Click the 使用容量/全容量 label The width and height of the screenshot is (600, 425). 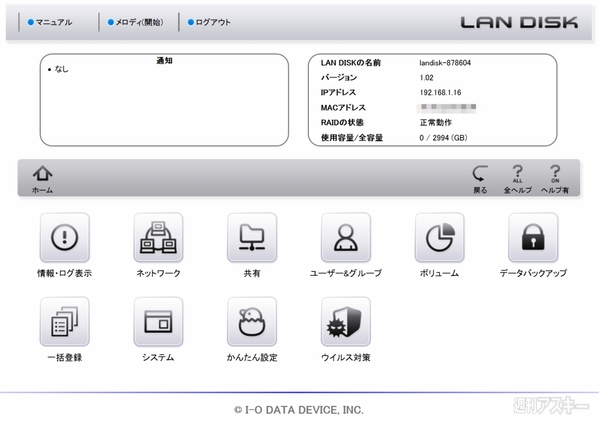point(352,138)
